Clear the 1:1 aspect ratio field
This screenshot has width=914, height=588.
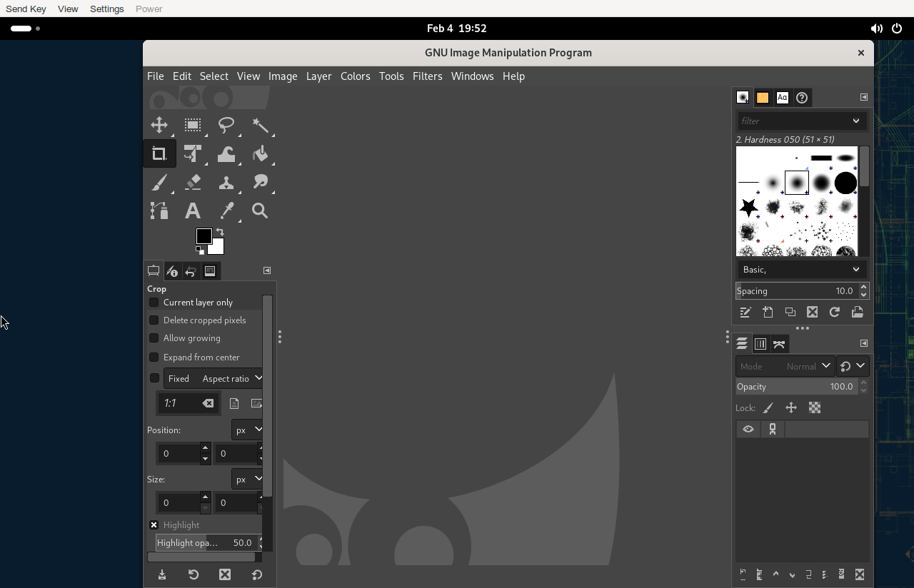208,403
